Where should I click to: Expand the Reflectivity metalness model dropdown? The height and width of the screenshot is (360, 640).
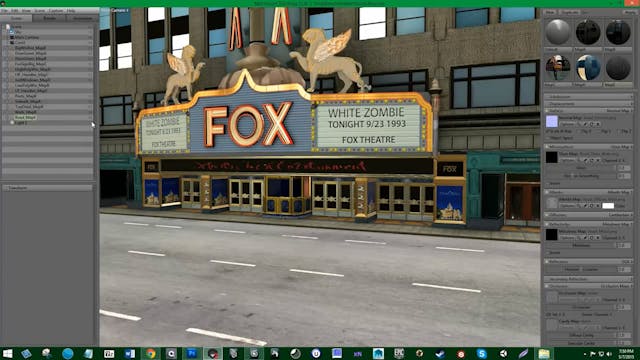pyautogui.click(x=619, y=224)
